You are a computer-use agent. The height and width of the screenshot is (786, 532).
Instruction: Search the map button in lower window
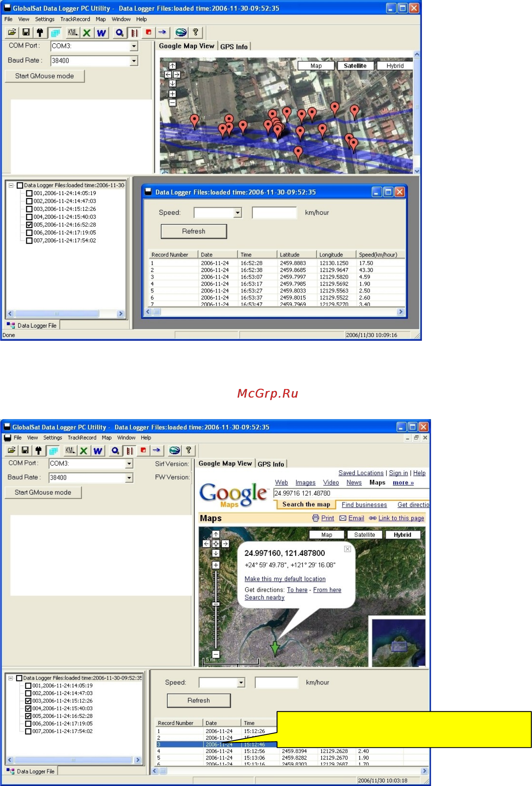click(306, 504)
